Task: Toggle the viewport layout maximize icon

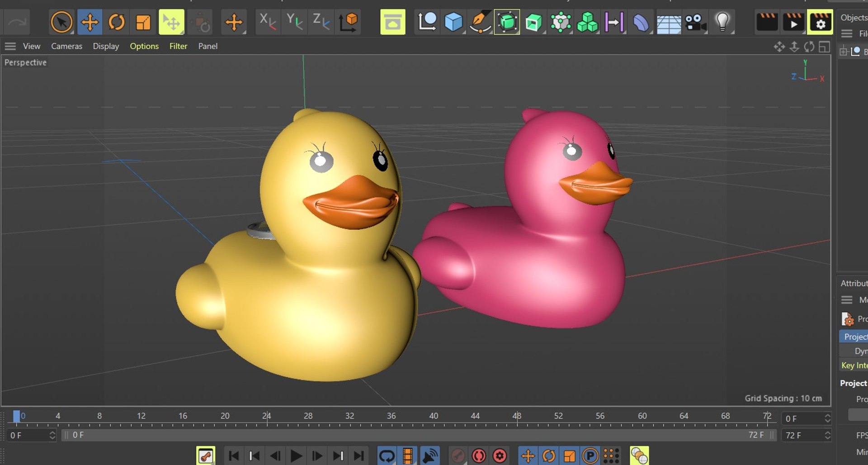Action: click(x=825, y=47)
